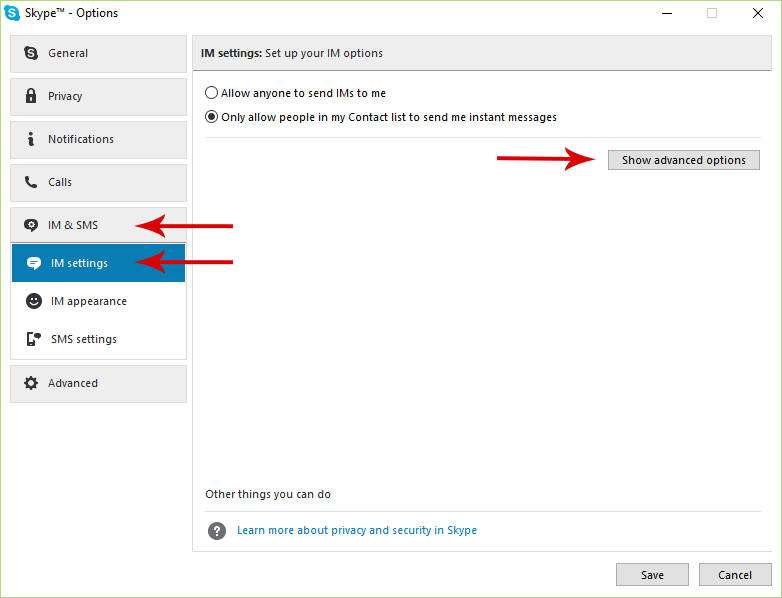Open the Notifications section

tap(98, 140)
